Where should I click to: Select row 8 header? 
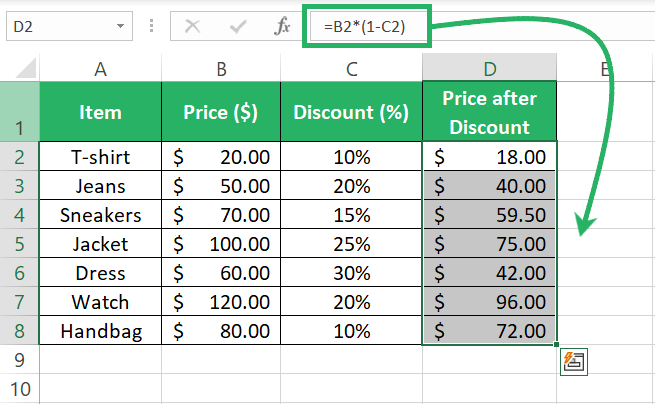[20, 330]
